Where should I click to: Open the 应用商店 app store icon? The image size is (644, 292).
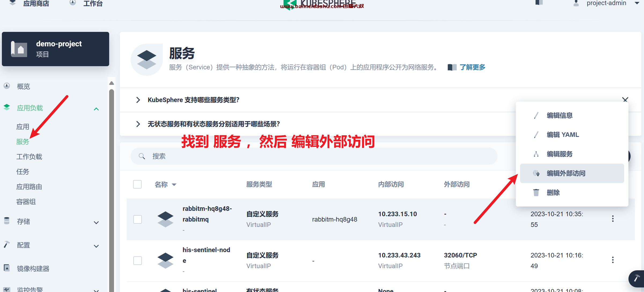tap(13, 3)
